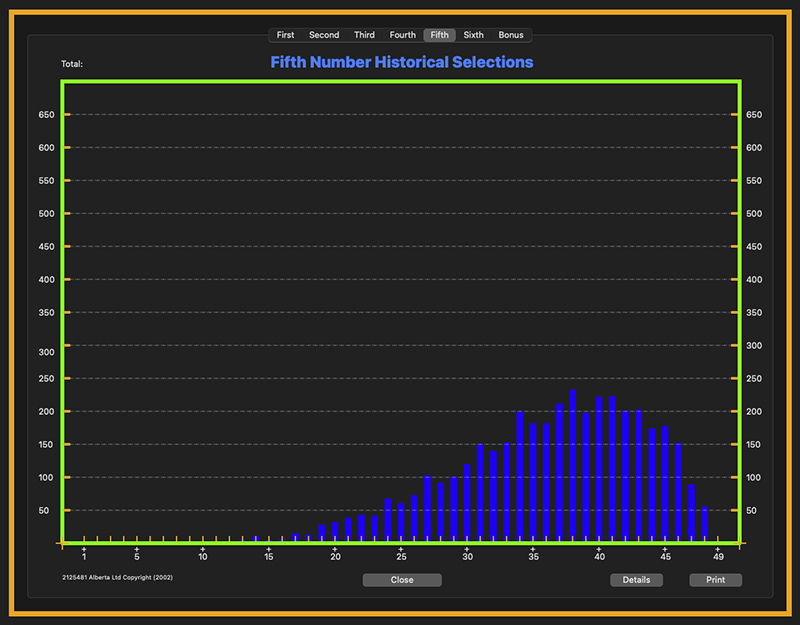This screenshot has width=800, height=625.
Task: Open the Details view
Action: [x=636, y=580]
